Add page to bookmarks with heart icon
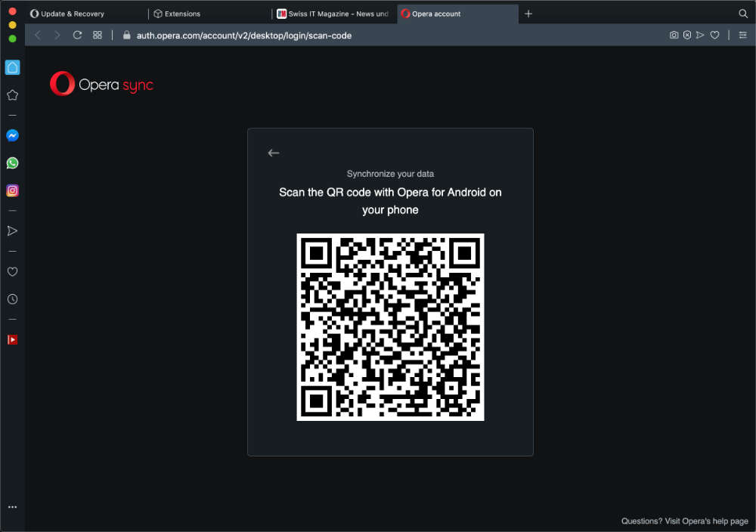 714,36
